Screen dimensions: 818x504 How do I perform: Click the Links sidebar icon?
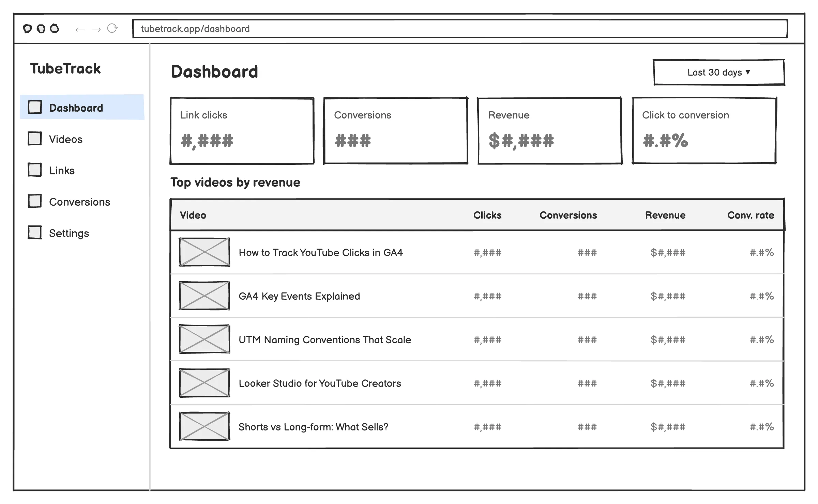[35, 170]
